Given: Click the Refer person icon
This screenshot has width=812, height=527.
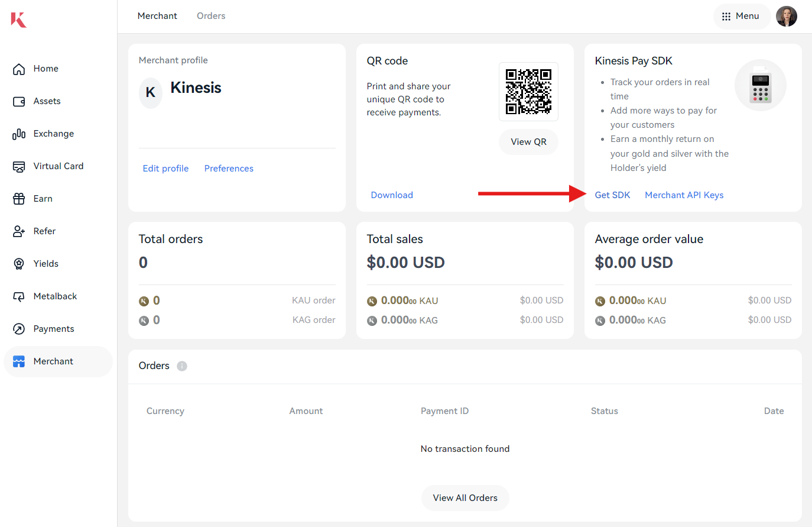Looking at the screenshot, I should (x=19, y=232).
